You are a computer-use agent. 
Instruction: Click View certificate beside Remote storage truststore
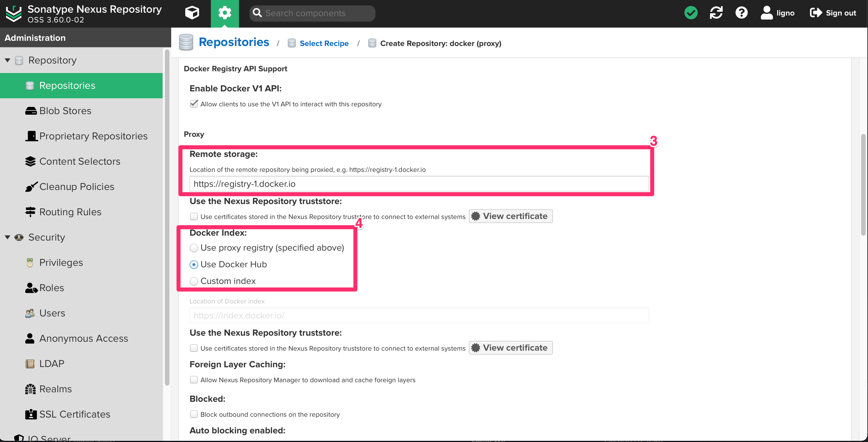click(x=510, y=216)
